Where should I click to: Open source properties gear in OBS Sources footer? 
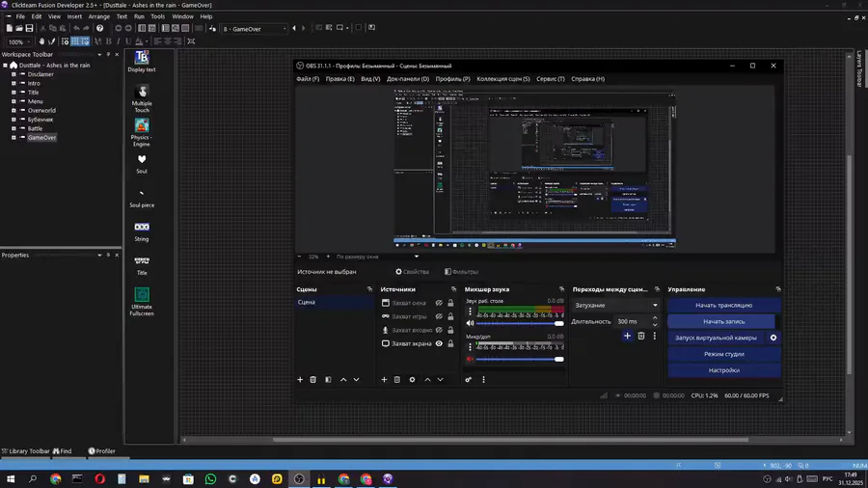[x=413, y=380]
